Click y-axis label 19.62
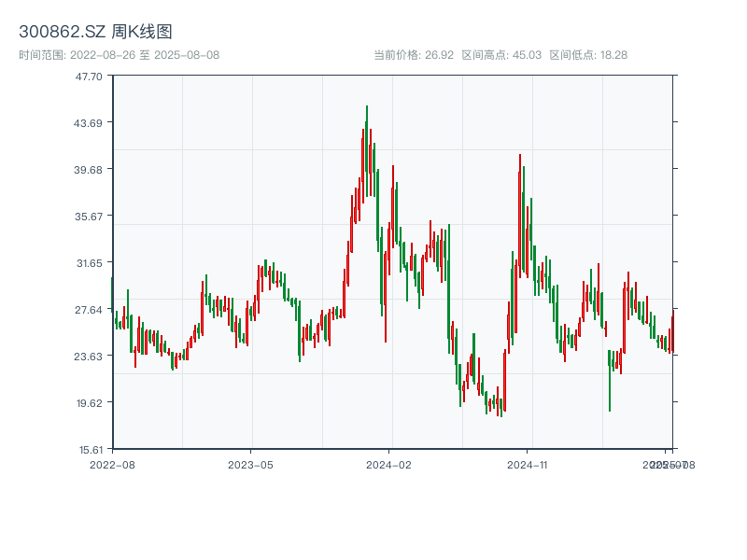The image size is (747, 560). 90,403
